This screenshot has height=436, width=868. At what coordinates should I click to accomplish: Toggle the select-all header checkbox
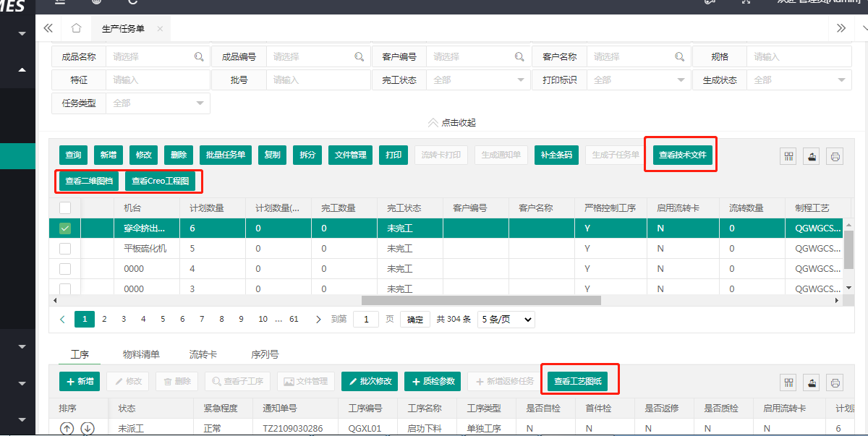65,208
